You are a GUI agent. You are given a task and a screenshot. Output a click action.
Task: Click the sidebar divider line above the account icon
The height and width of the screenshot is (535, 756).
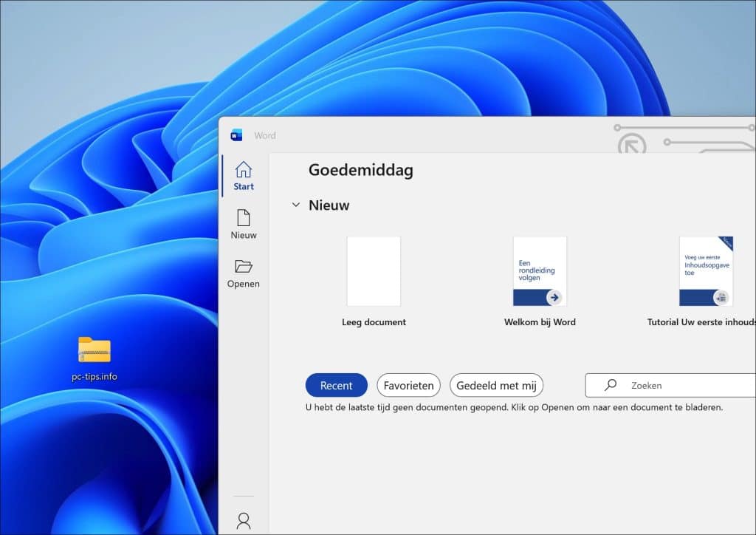243,494
